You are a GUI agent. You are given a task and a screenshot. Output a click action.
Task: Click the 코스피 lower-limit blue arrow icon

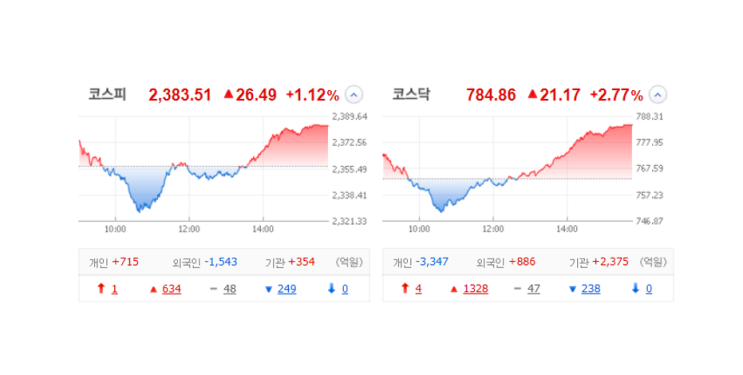(331, 288)
